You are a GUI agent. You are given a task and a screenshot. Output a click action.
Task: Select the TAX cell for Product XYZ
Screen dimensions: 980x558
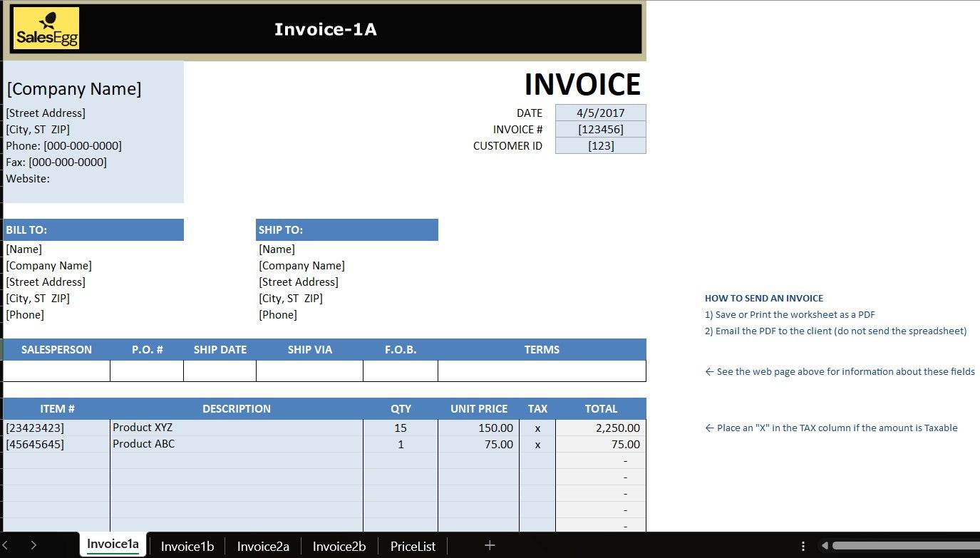[537, 428]
